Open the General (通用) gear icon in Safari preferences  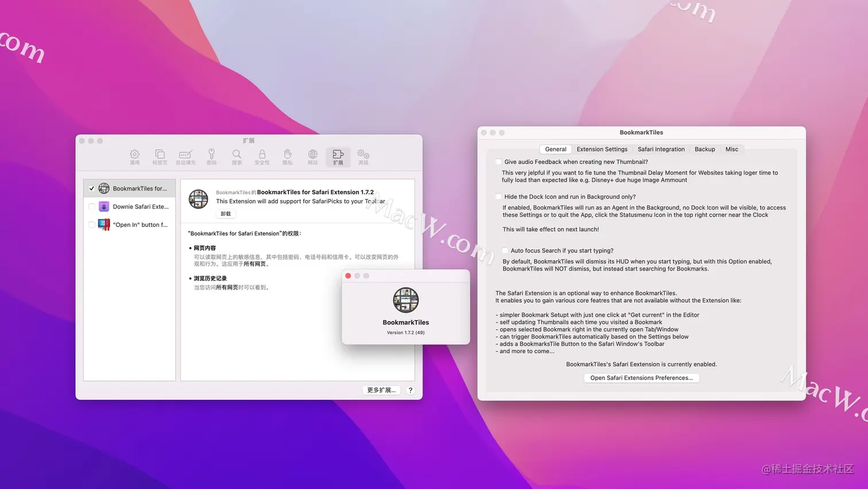coord(134,157)
